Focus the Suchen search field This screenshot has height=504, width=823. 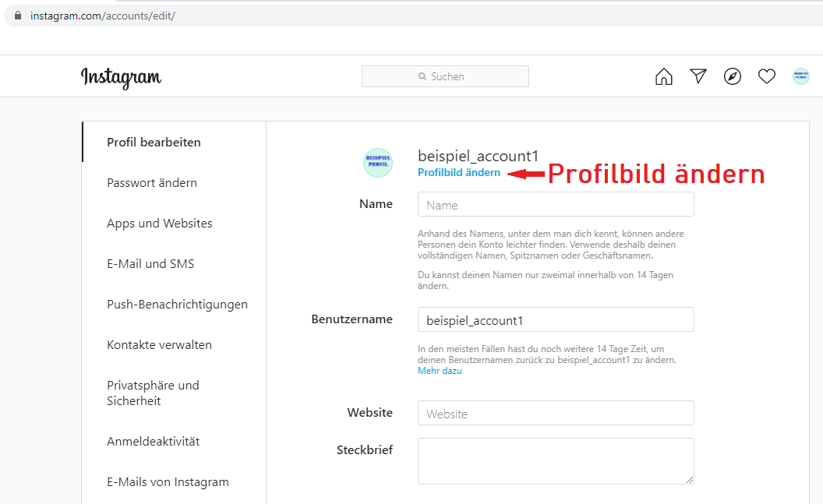pyautogui.click(x=445, y=76)
